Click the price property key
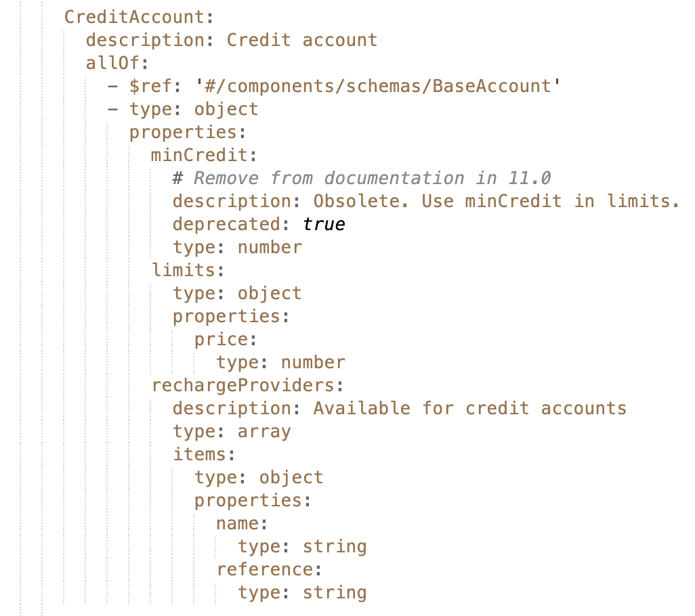Screen dimensions: 695x616 pos(221,339)
